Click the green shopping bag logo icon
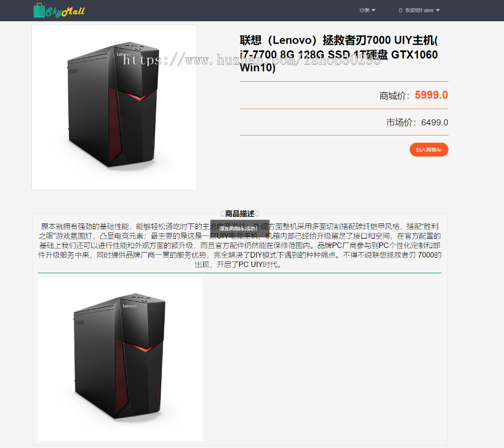 pos(39,10)
